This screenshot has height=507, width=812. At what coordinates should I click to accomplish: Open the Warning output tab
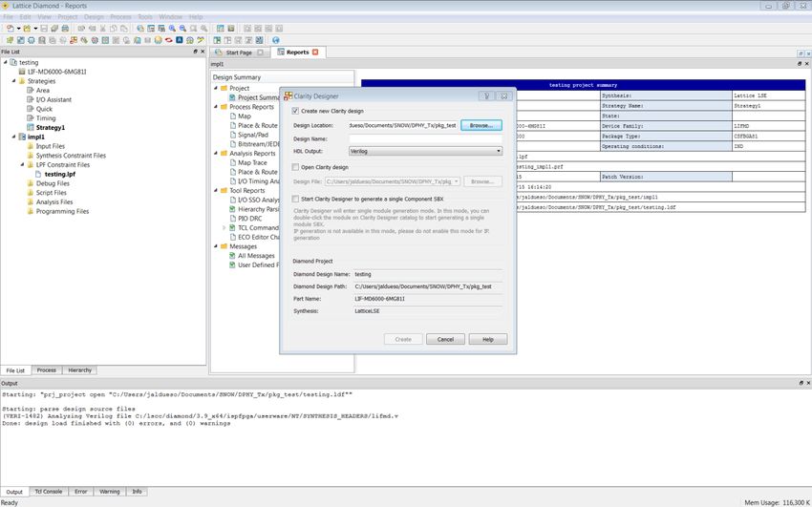coord(109,492)
